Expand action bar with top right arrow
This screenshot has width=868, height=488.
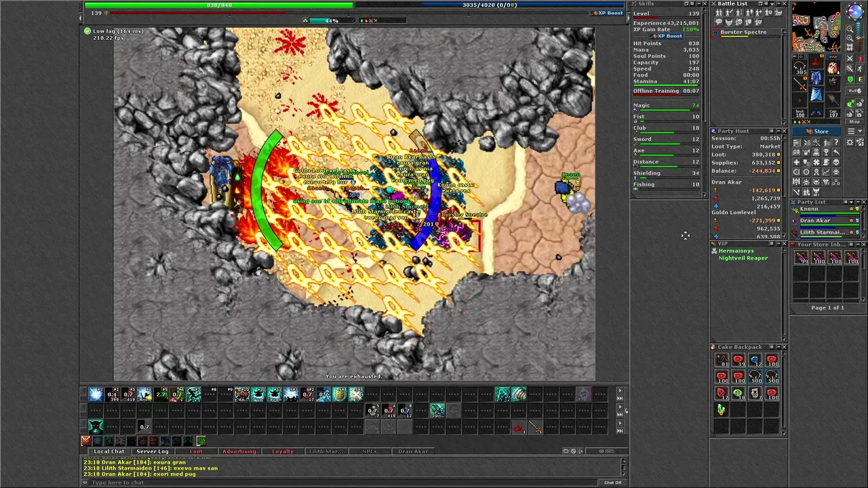pyautogui.click(x=619, y=390)
